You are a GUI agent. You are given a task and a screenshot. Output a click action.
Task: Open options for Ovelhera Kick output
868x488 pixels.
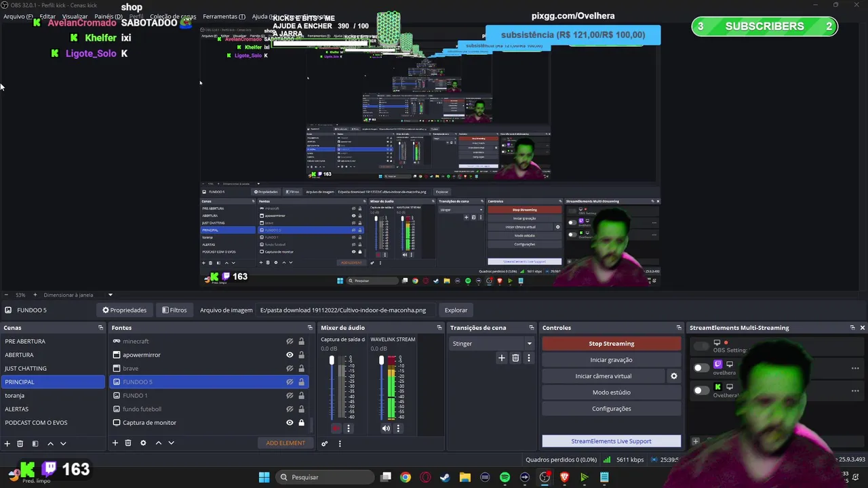(855, 390)
